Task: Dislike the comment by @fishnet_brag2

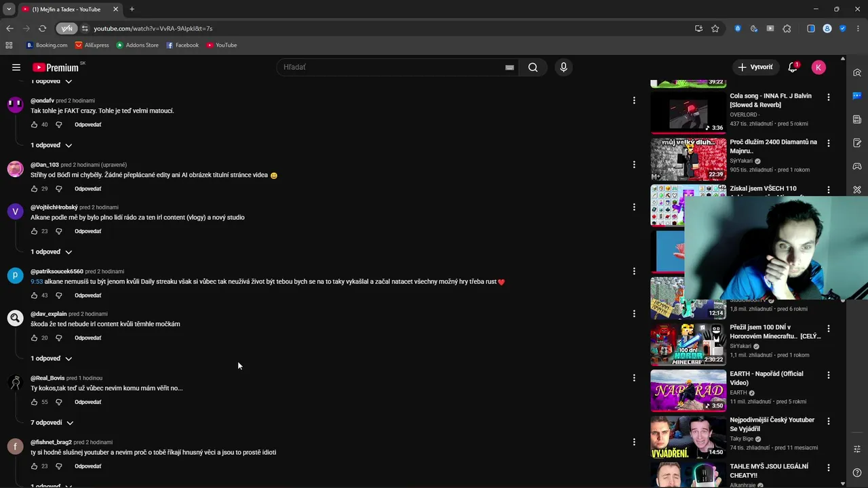Action: coord(58,466)
